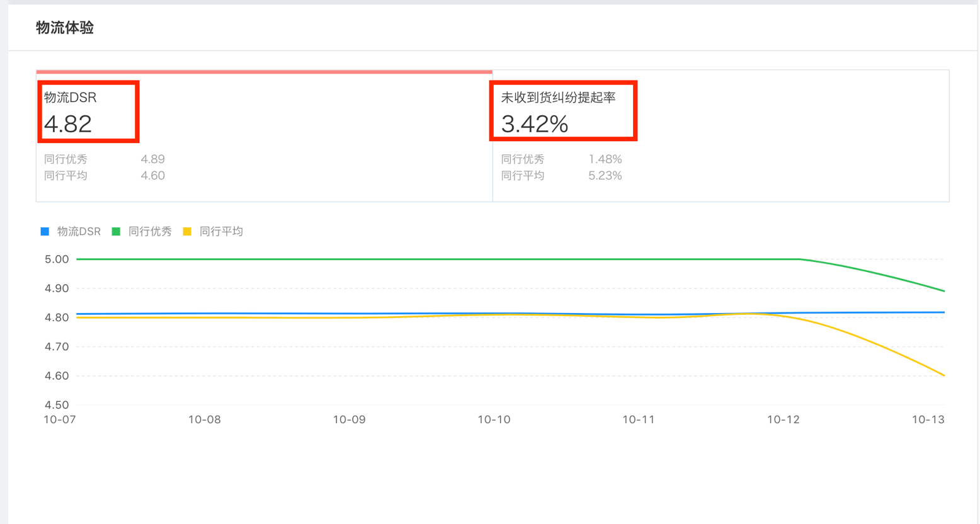Click the 4.90 y-axis label
This screenshot has height=524, width=980.
click(x=57, y=288)
